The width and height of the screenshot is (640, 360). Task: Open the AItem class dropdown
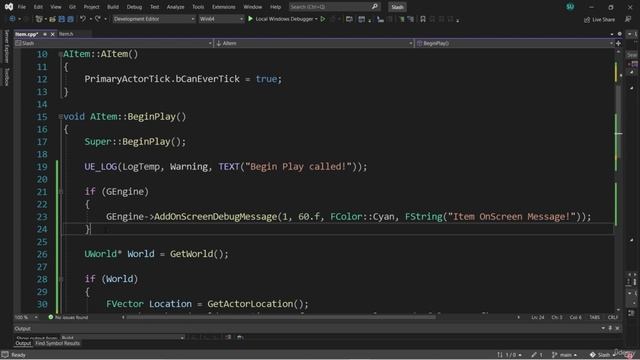point(313,43)
